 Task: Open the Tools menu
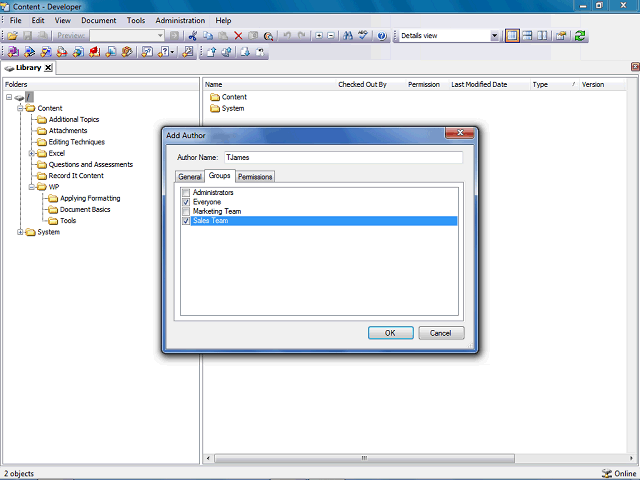(x=136, y=20)
